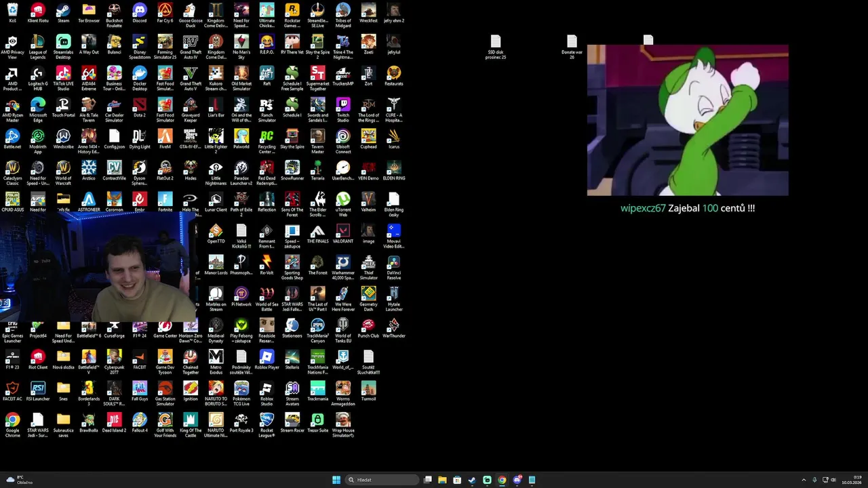Launch Discord from the desktop
This screenshot has height=488, width=868.
[x=140, y=13]
